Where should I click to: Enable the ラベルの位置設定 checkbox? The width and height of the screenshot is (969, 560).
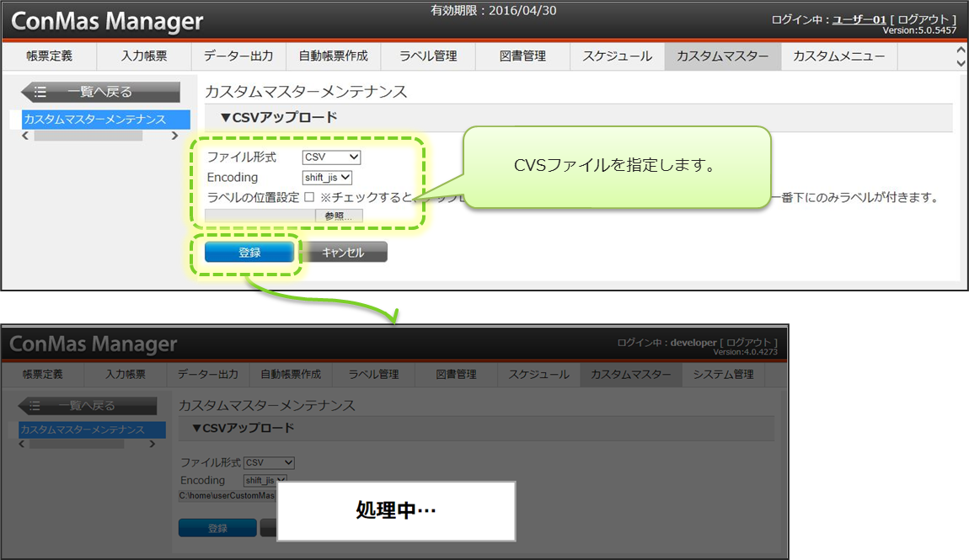309,197
